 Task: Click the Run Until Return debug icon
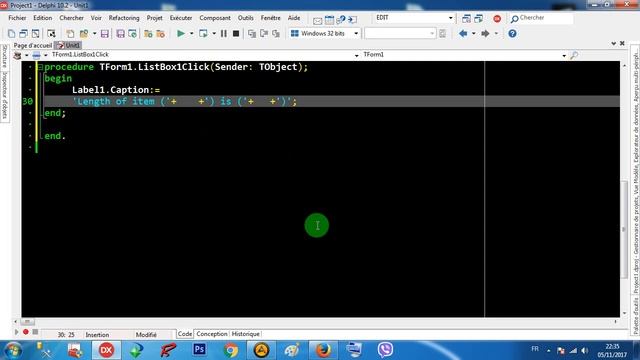(276, 34)
